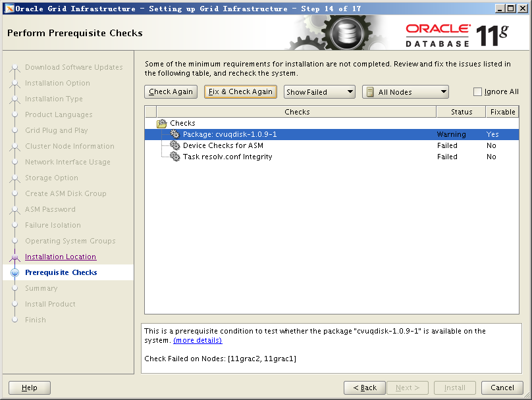This screenshot has width=532, height=400.
Task: Open the Show Failed filter dropdown
Action: click(319, 92)
